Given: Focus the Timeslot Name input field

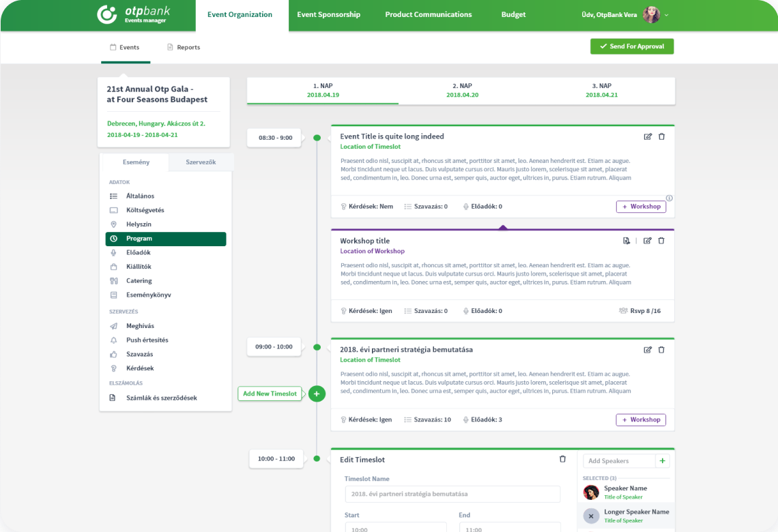Looking at the screenshot, I should (x=452, y=494).
